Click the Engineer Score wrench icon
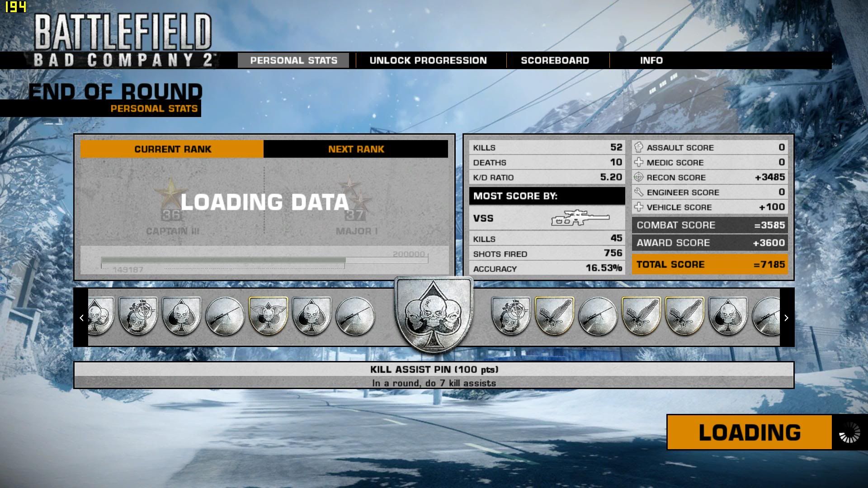The width and height of the screenshot is (868, 488). pyautogui.click(x=638, y=192)
